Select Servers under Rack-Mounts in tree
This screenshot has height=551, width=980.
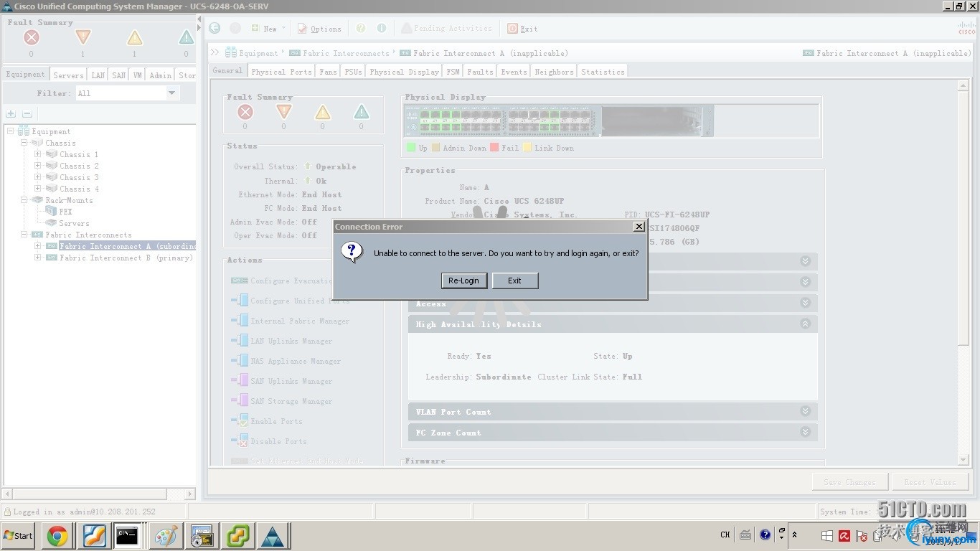pos(74,223)
